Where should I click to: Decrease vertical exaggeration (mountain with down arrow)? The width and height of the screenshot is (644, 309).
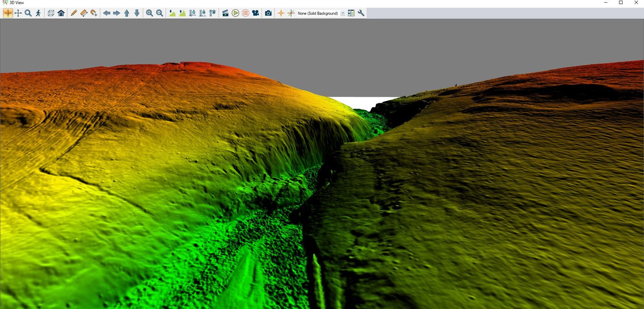tap(172, 13)
